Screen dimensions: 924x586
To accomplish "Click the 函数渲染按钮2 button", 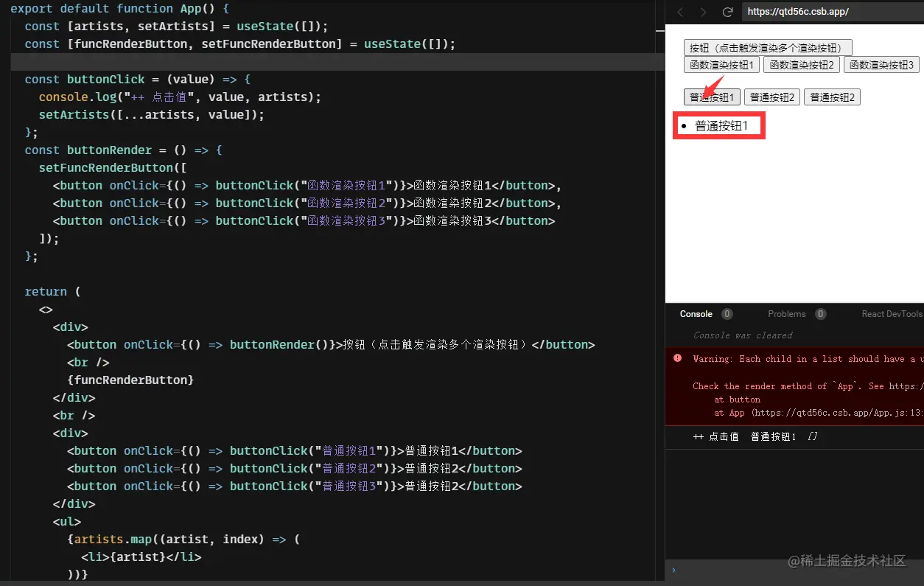I will coord(802,65).
